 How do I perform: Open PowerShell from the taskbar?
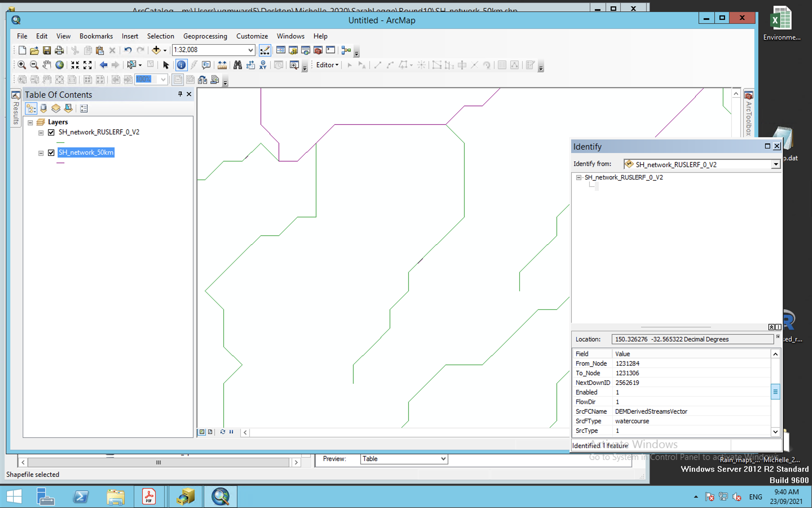81,497
